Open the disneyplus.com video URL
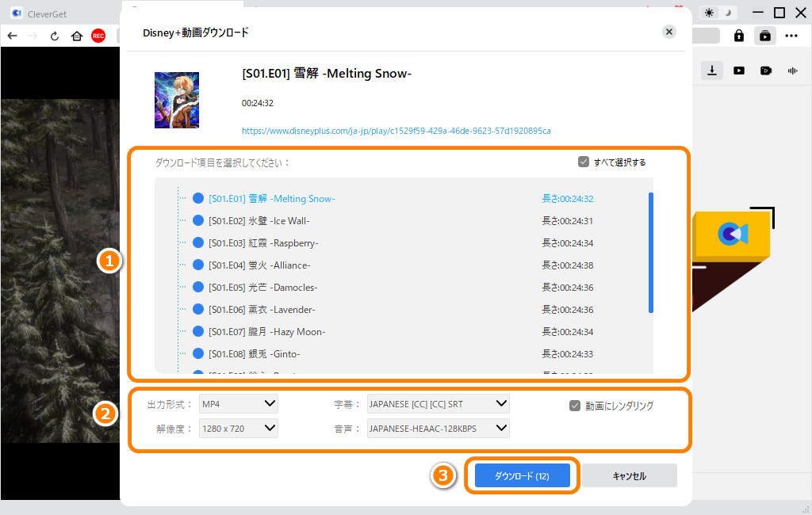This screenshot has height=515, width=812. [x=396, y=131]
